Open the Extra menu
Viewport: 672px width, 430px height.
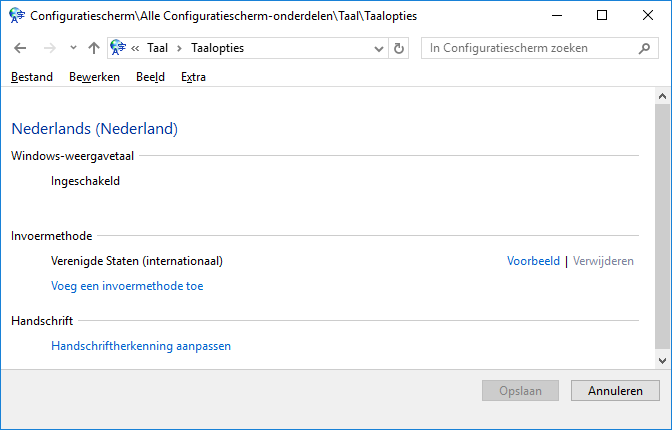tap(193, 77)
